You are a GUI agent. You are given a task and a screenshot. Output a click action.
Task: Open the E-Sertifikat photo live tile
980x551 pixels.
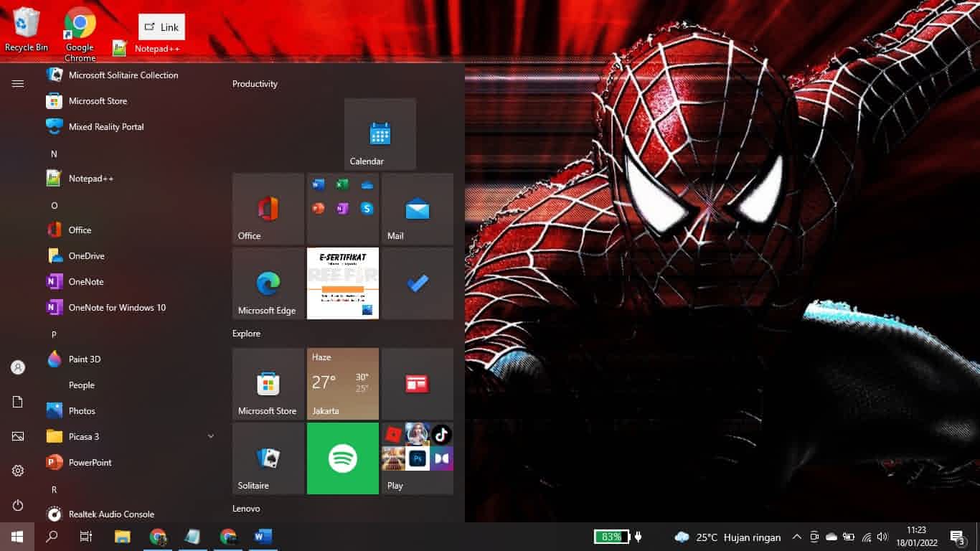343,283
